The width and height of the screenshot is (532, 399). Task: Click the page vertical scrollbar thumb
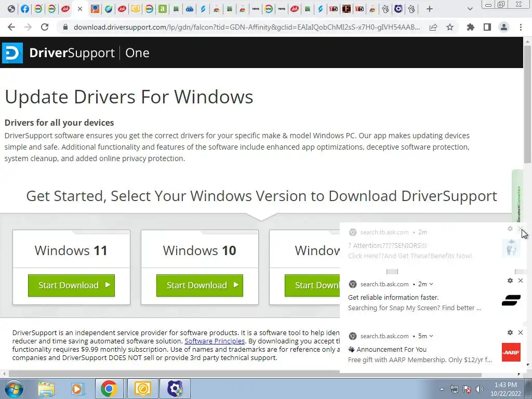(x=528, y=105)
